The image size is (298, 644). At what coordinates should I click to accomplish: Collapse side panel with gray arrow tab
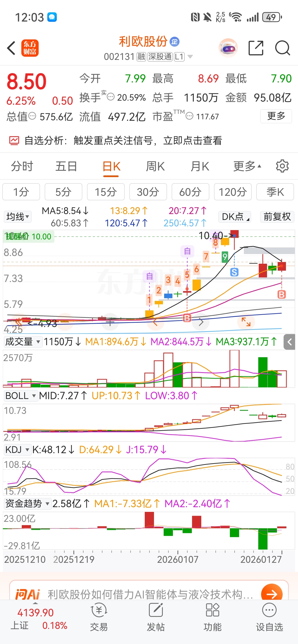(289, 342)
